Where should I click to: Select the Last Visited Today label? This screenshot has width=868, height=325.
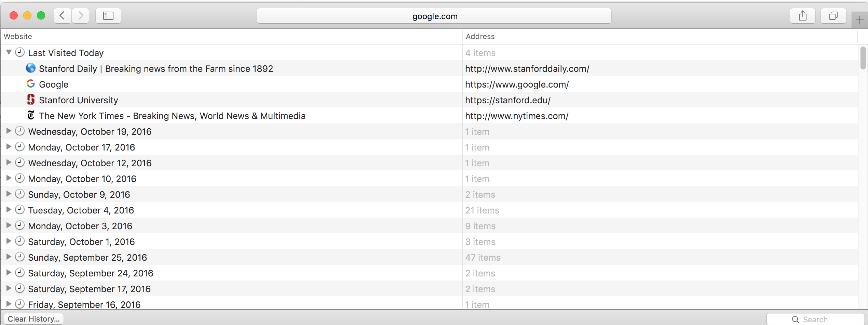click(x=66, y=53)
